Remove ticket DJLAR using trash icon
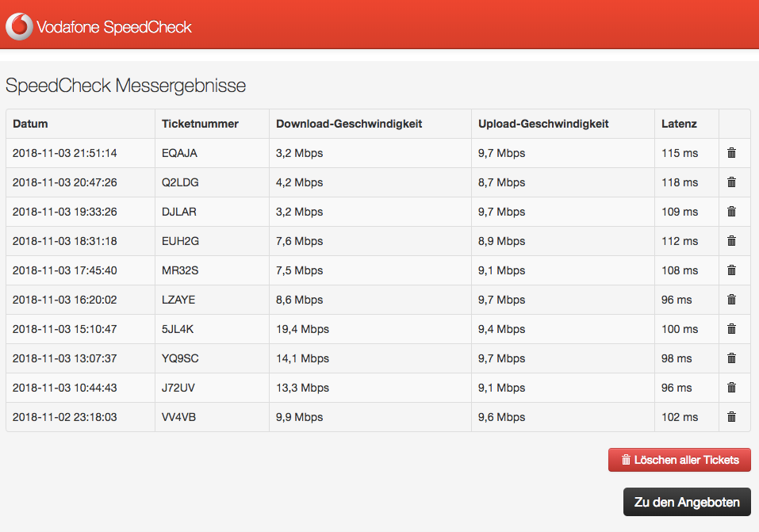 731,212
